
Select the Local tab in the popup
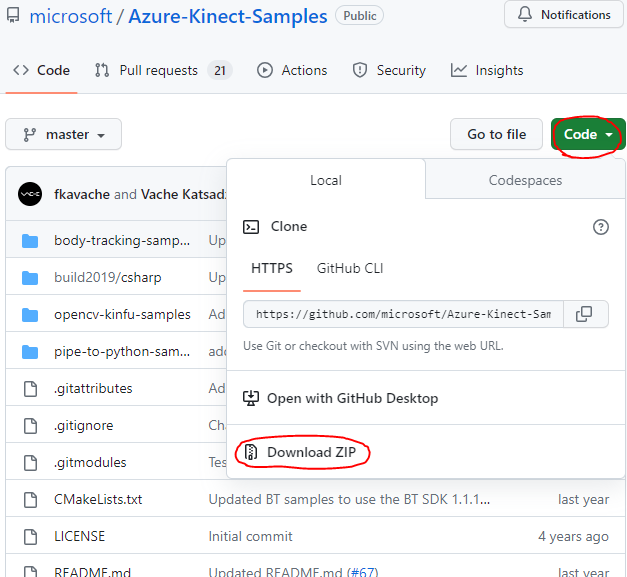pyautogui.click(x=326, y=180)
